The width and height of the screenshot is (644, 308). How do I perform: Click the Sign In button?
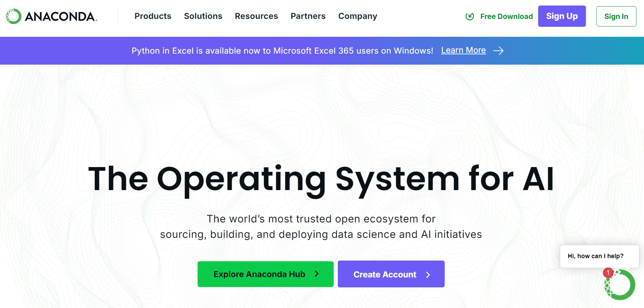616,16
